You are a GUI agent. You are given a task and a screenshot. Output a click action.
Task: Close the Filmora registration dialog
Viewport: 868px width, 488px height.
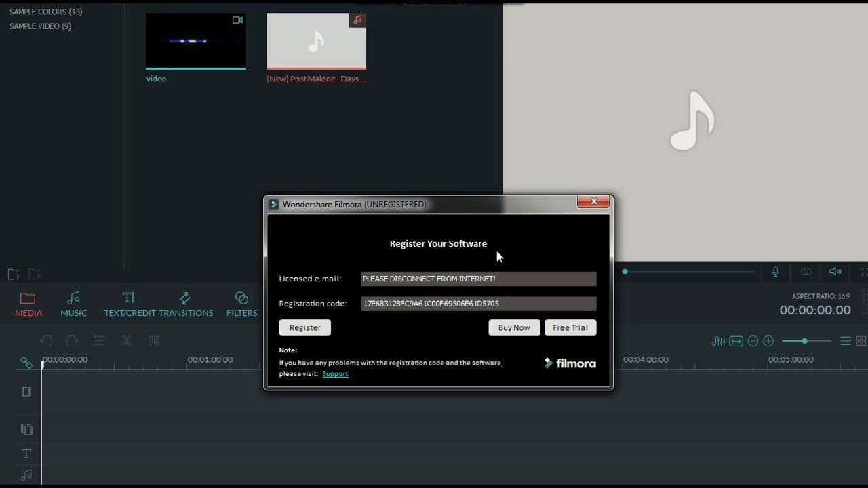(593, 201)
